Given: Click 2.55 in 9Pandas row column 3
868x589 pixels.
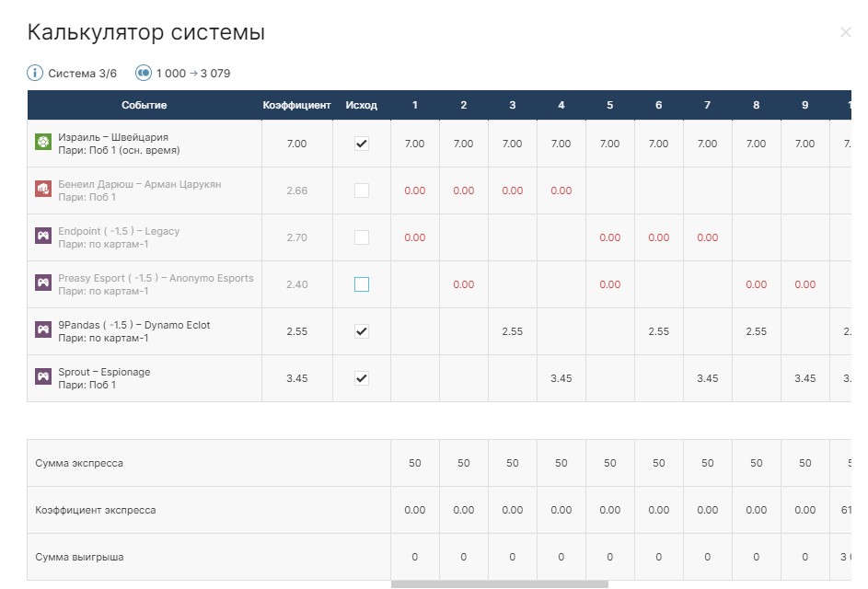Looking at the screenshot, I should click(512, 331).
